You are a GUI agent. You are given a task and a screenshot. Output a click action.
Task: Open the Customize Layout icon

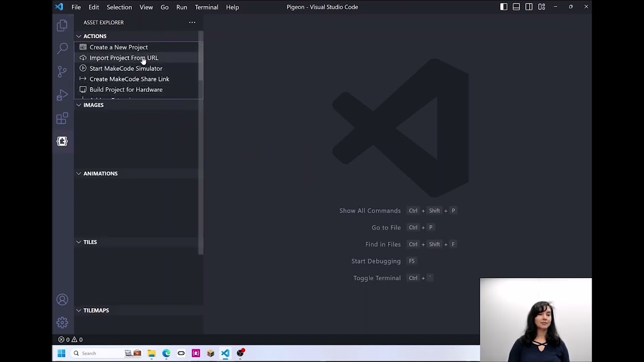[542, 7]
